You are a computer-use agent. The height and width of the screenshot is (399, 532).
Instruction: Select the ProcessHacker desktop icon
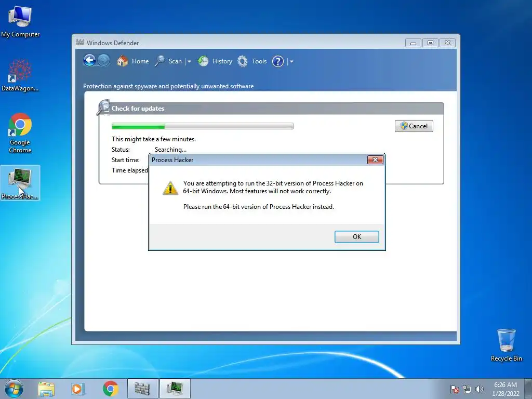(x=20, y=183)
